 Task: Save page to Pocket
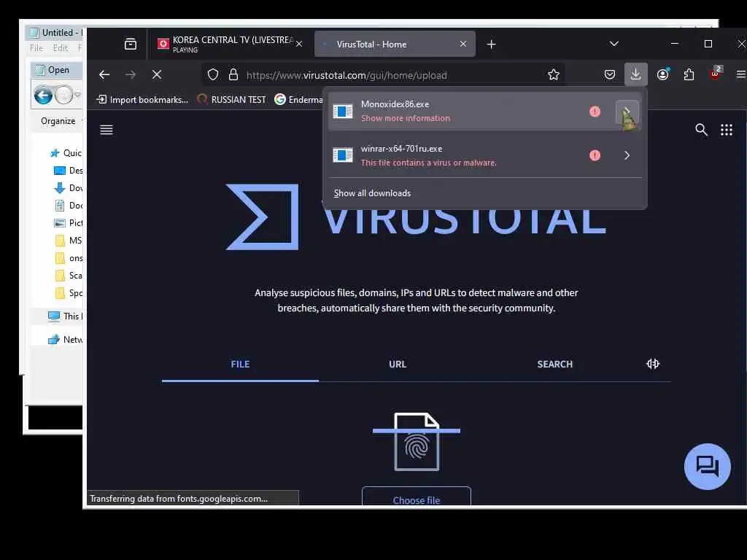(610, 75)
